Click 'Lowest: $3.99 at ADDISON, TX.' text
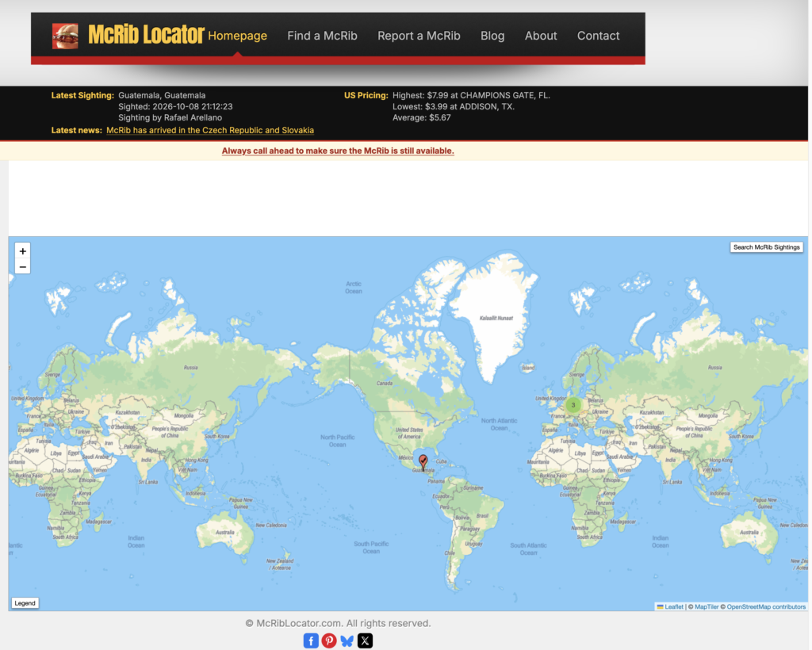 tap(453, 106)
